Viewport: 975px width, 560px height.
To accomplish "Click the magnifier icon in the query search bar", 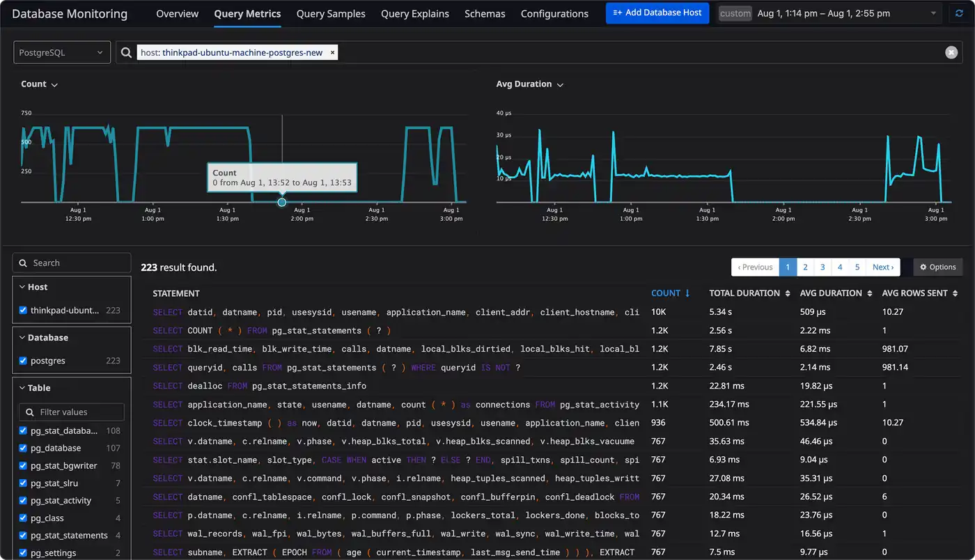I will tap(126, 52).
